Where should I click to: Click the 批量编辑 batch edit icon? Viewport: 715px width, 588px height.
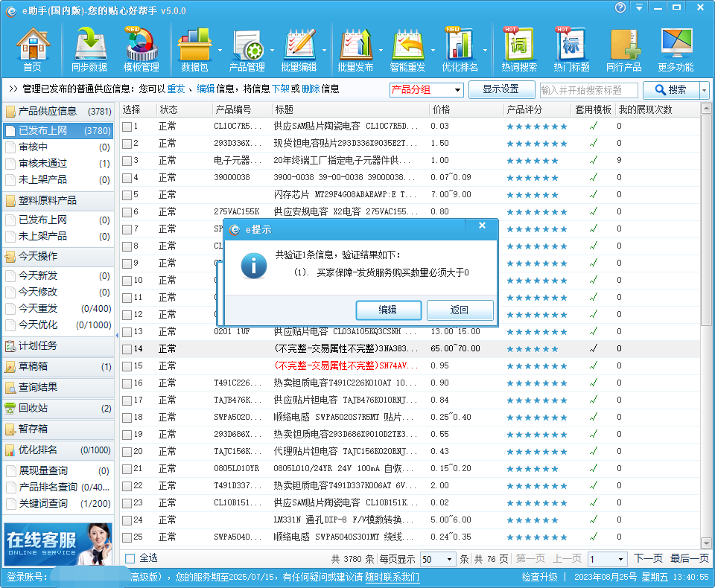[x=299, y=51]
